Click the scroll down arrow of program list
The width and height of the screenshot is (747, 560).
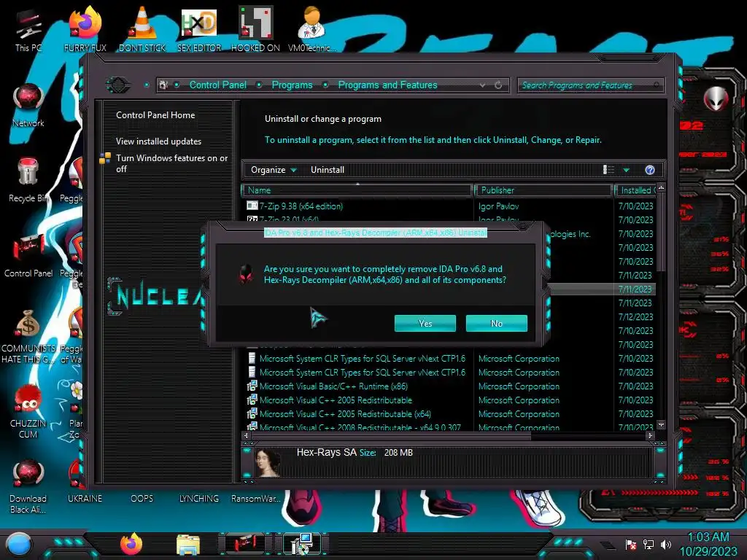[x=661, y=424]
